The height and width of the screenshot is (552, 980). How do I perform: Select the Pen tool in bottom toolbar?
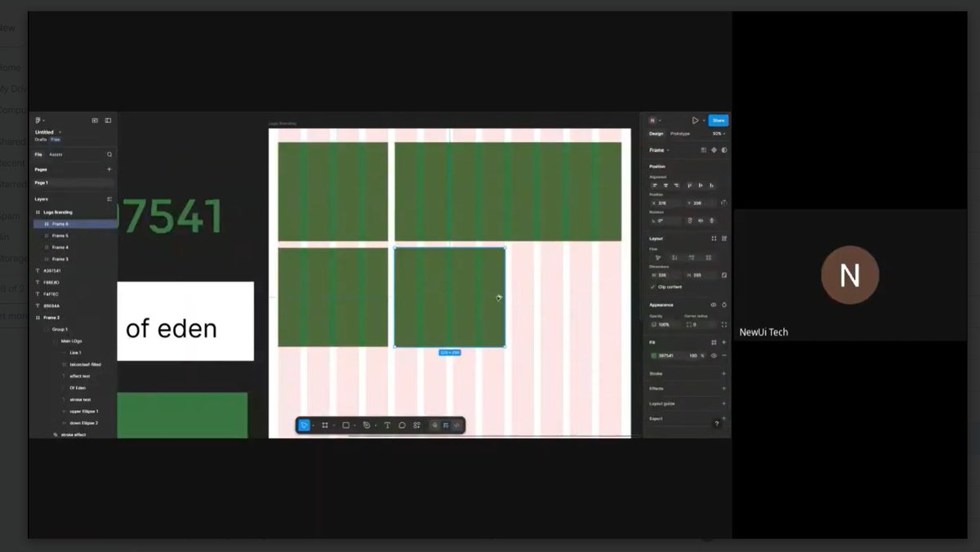click(367, 425)
